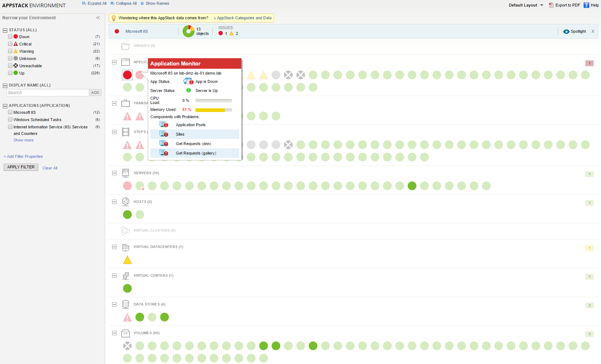The width and height of the screenshot is (601, 364).
Task: Enable the Microsoft IIS application filter
Action: 10,112
